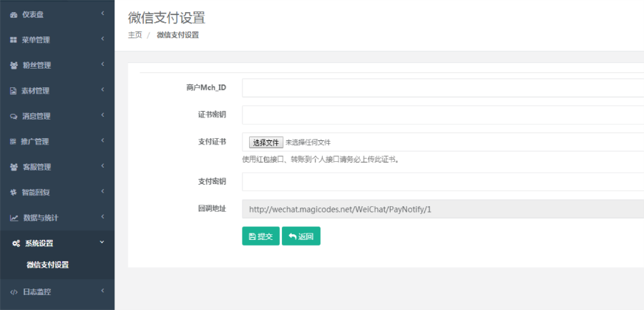Focus the 证书密钥 input field
644x310 pixels.
tap(443, 115)
